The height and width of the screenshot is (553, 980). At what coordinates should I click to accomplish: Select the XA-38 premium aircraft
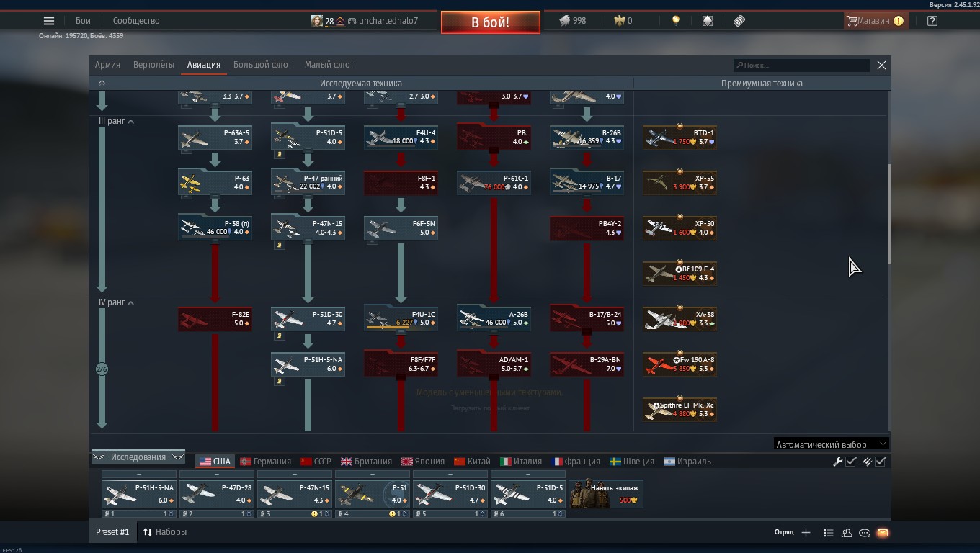[680, 319]
